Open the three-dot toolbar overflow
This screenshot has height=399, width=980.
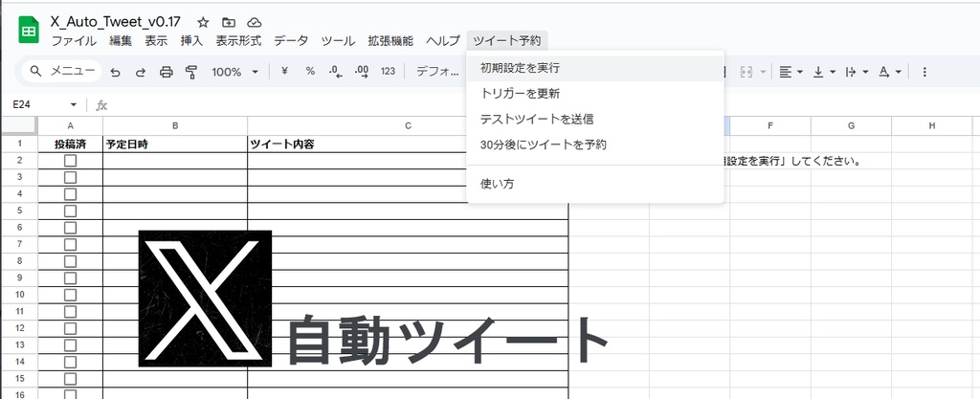pos(924,72)
